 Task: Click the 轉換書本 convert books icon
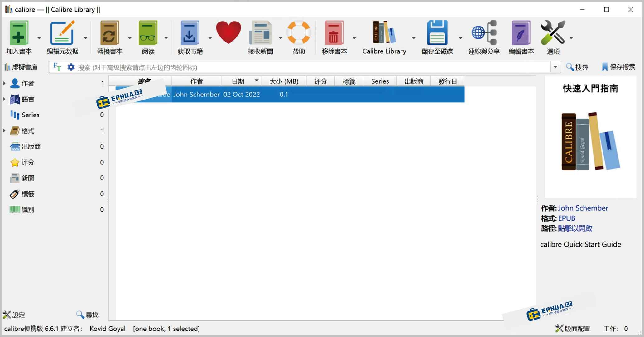click(109, 33)
